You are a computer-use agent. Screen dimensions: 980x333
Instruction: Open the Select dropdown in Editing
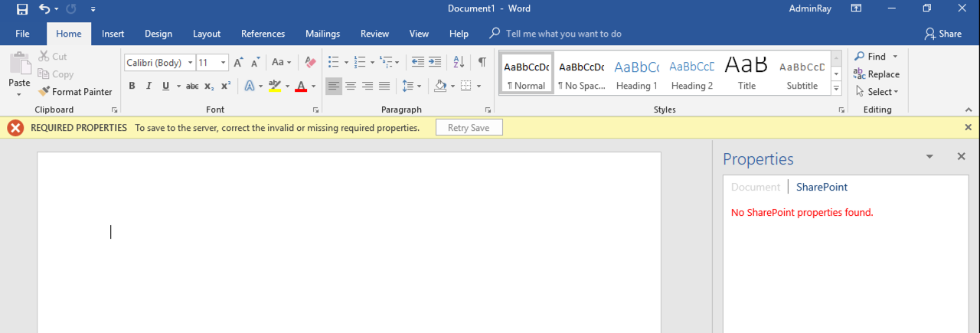coord(877,92)
